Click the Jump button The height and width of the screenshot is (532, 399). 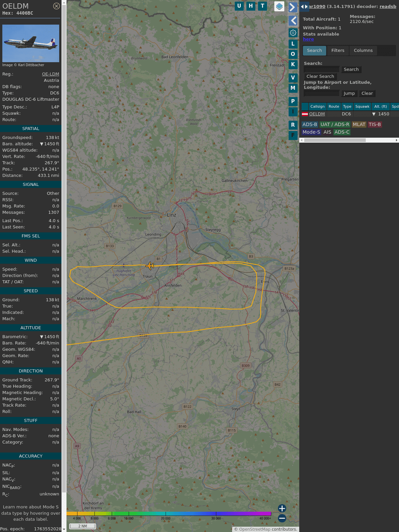349,93
